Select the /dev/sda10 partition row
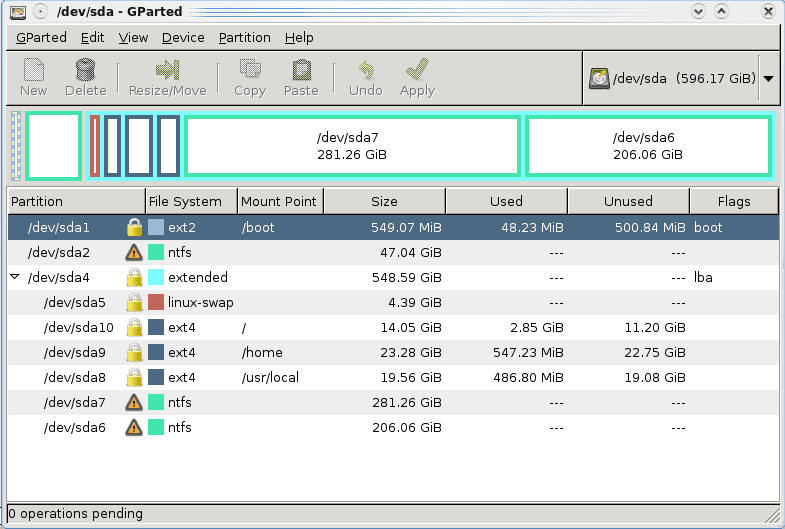This screenshot has width=785, height=529. (394, 327)
